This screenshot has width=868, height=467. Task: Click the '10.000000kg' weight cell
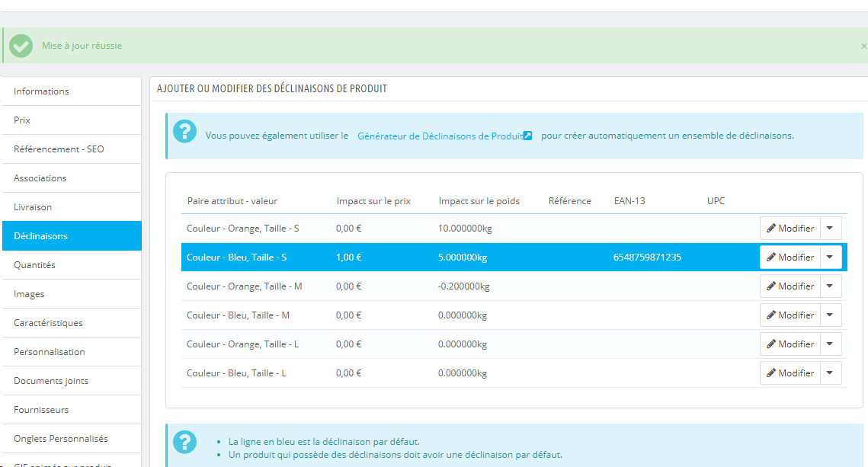point(465,229)
